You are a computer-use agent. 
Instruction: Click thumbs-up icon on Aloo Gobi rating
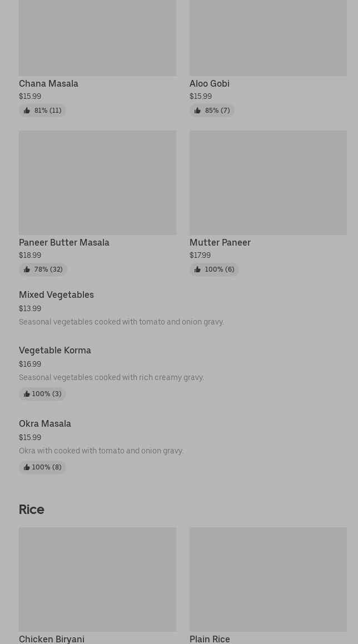(x=197, y=111)
